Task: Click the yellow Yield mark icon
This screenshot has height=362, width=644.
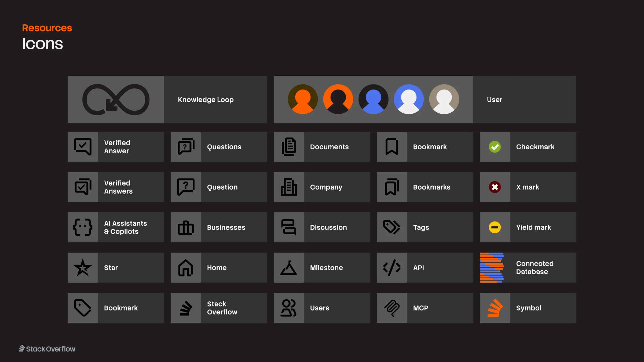Action: tap(495, 227)
